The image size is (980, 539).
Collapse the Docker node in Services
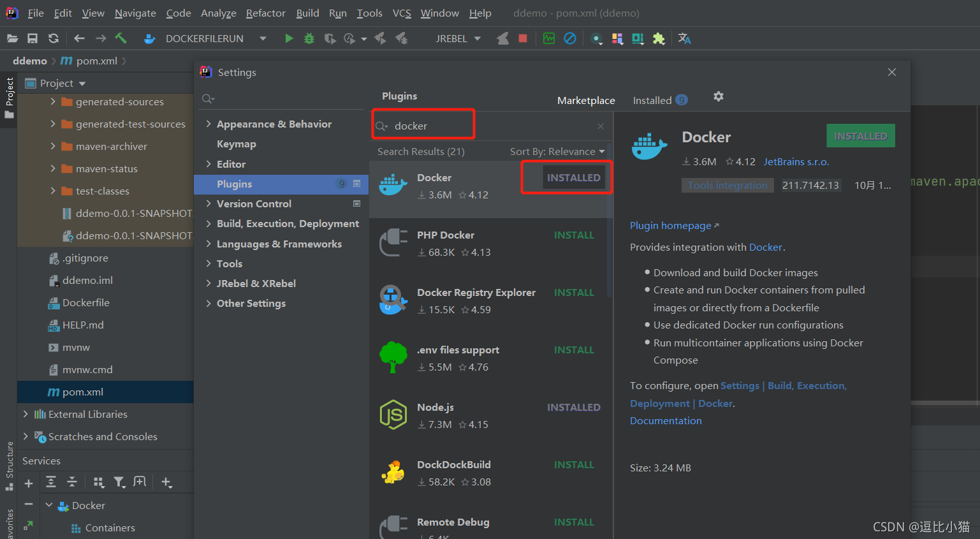point(49,505)
